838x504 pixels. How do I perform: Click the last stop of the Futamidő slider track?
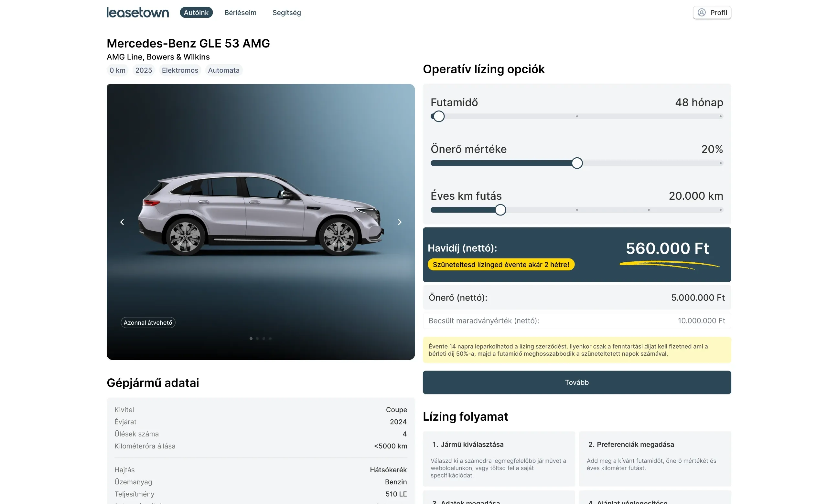click(x=720, y=117)
